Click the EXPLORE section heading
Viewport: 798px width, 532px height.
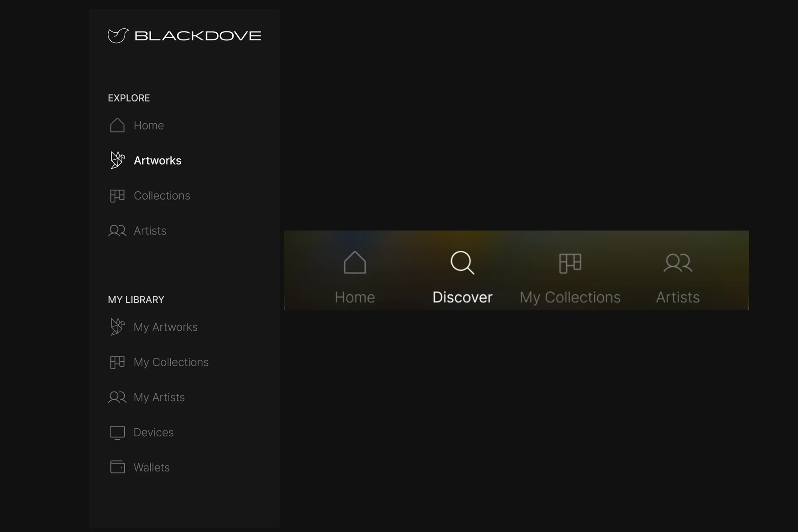tap(129, 98)
